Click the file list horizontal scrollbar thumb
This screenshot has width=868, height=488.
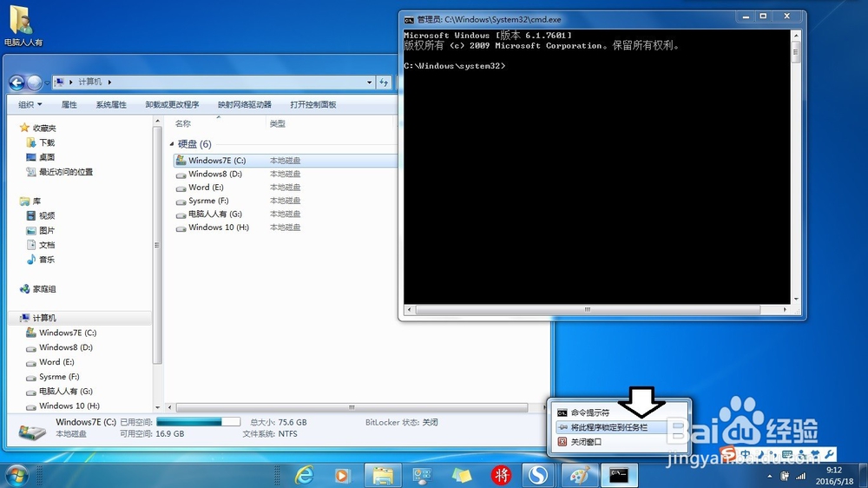352,408
